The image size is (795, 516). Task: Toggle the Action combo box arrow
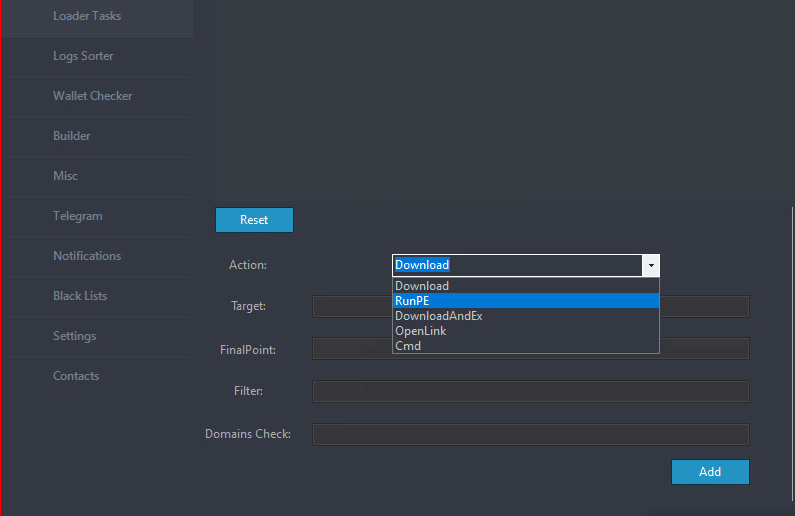pyautogui.click(x=651, y=265)
